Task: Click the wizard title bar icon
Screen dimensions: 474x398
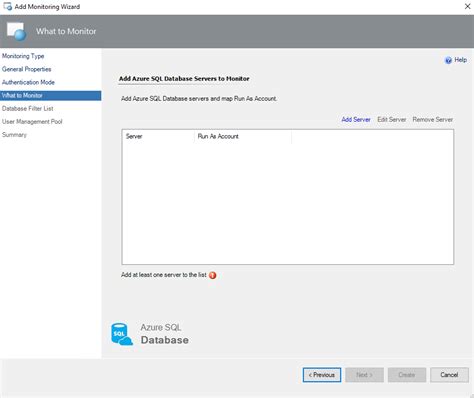Action: tap(7, 6)
